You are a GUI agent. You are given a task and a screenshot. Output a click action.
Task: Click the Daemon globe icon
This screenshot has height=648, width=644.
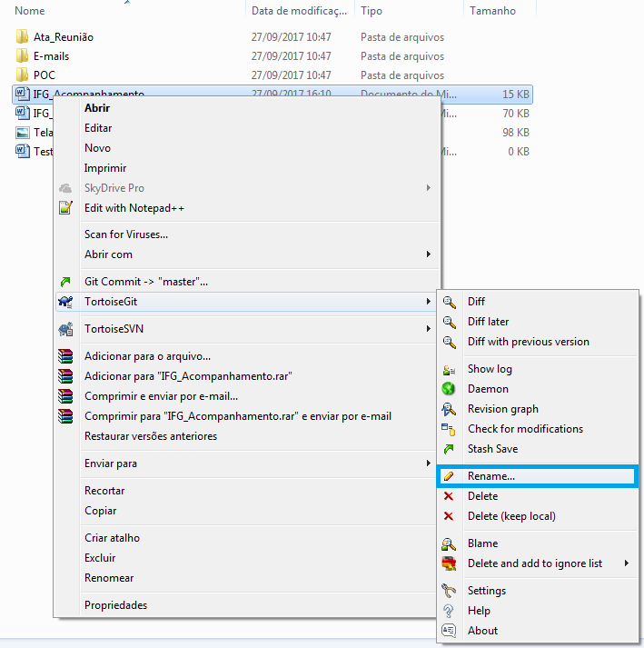point(448,389)
